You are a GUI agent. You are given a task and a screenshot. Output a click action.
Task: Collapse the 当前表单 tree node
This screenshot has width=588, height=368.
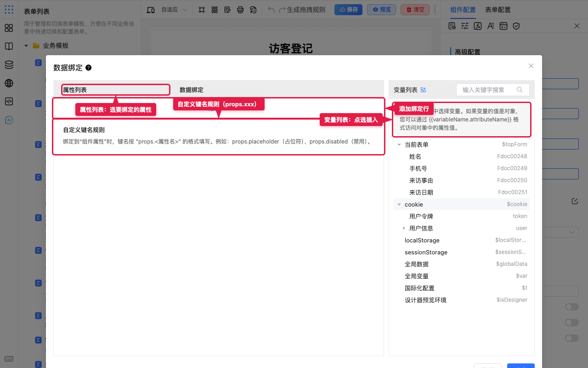coord(399,144)
